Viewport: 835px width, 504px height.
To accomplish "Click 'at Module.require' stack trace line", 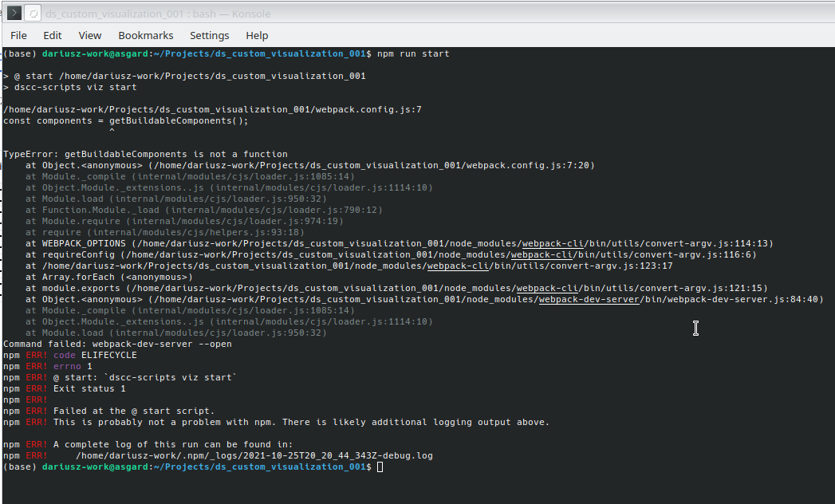I will point(184,221).
